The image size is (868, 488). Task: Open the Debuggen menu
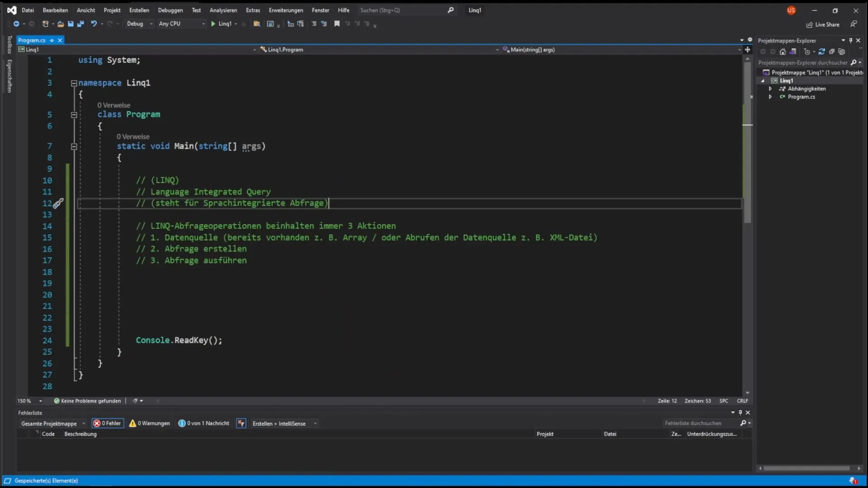coord(170,10)
